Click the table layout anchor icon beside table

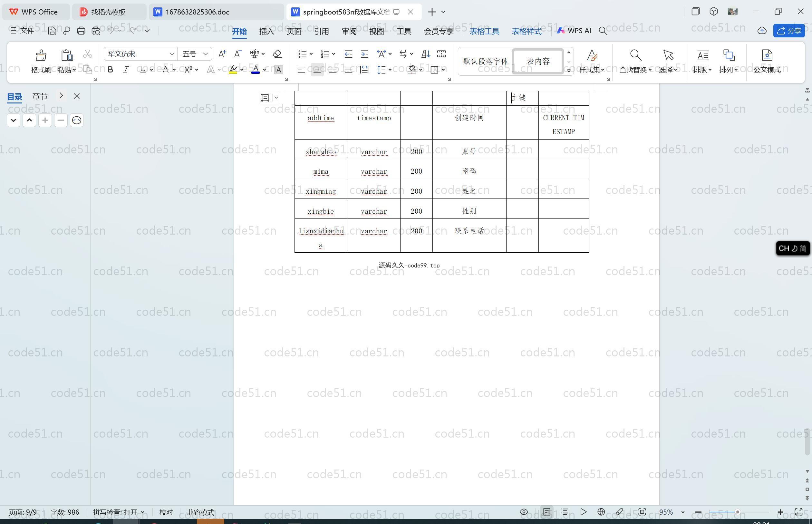click(265, 98)
